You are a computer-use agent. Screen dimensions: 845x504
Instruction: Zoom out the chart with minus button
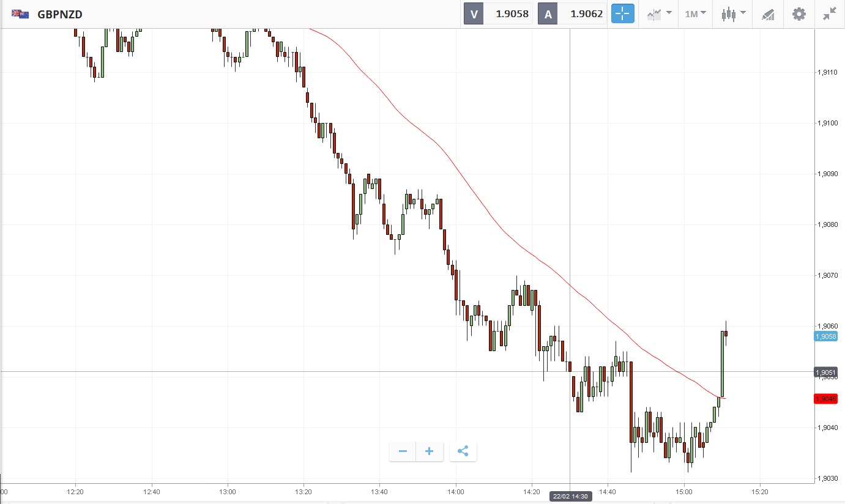(403, 451)
